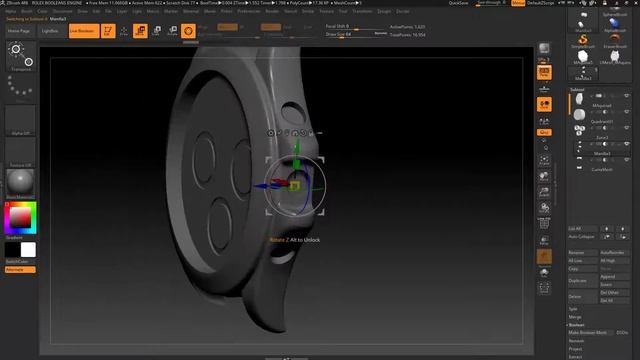Screen dimensions: 640x360
Task: Toggle Persp perspective view
Action: (544, 73)
